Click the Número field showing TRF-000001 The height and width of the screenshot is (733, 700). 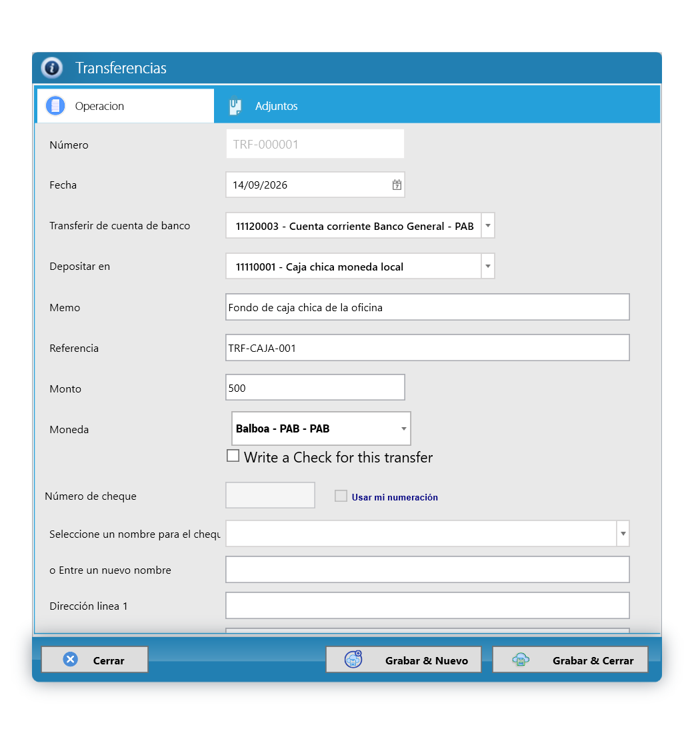[x=315, y=144]
